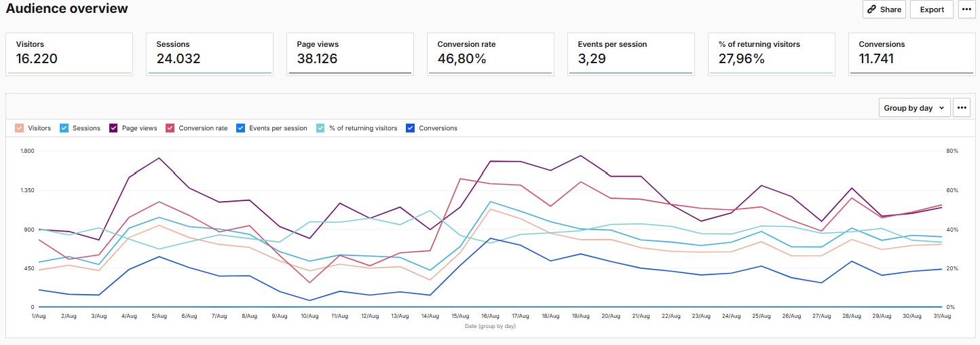980x345 pixels.
Task: Click the Events per session card
Action: point(631,53)
